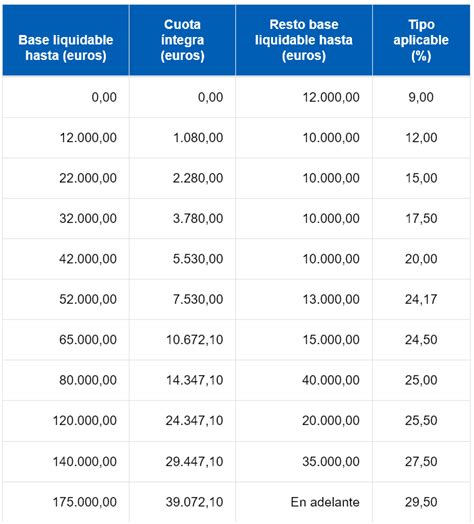474x524 pixels.
Task: Select the 10.672,10 cuota íntegra cell
Action: pos(182,340)
